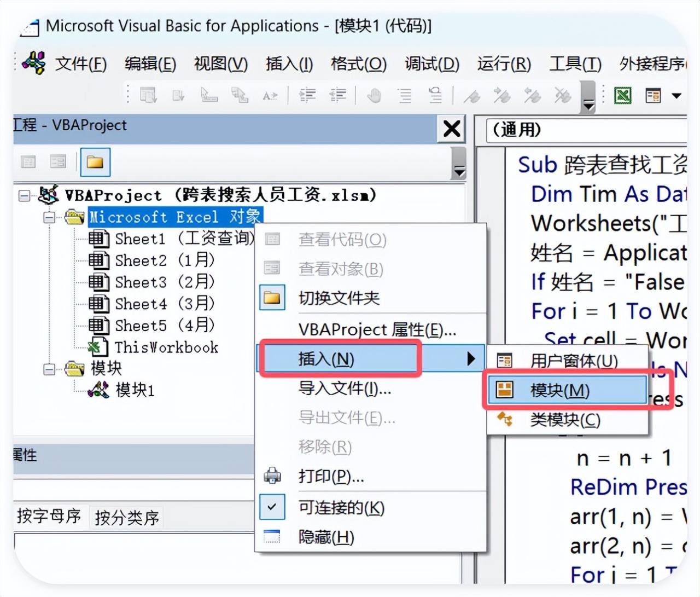700x597 pixels.
Task: Open Insert UserForm dropdown arrow
Action: (676, 96)
